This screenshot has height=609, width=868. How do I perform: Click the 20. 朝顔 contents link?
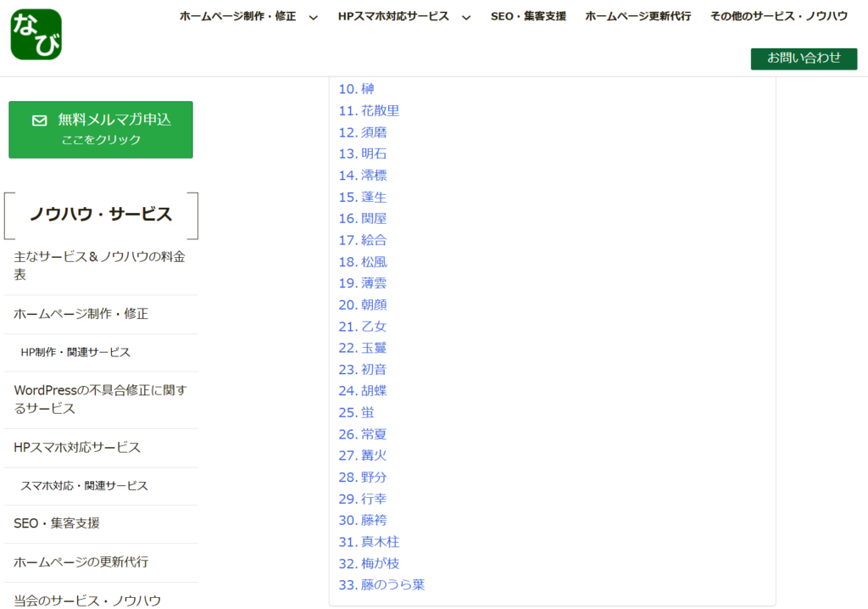[x=363, y=304]
